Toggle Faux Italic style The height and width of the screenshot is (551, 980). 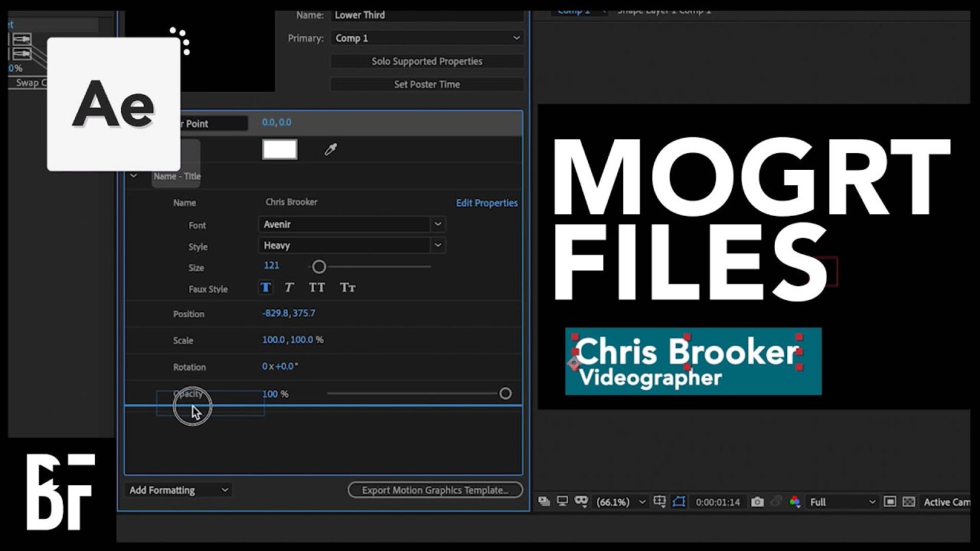click(289, 288)
